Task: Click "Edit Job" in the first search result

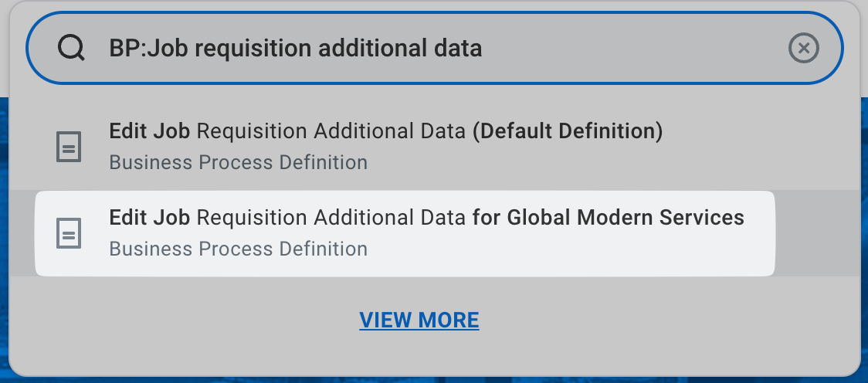Action: (150, 132)
